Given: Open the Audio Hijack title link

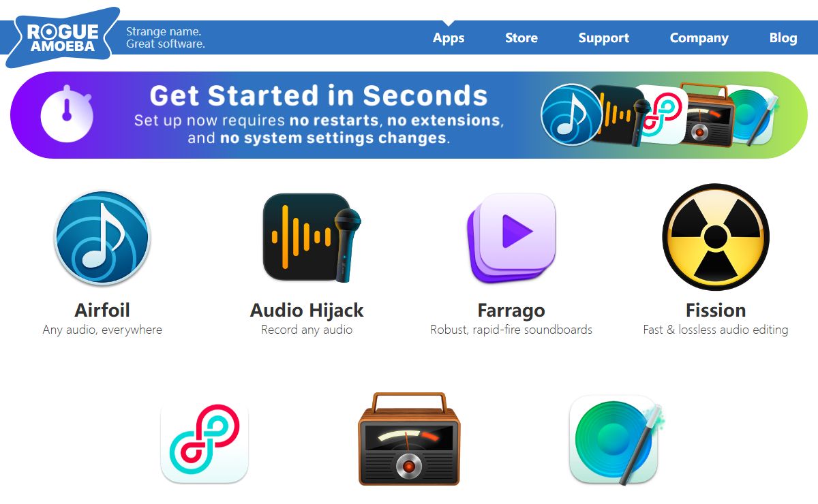Looking at the screenshot, I should click(307, 311).
